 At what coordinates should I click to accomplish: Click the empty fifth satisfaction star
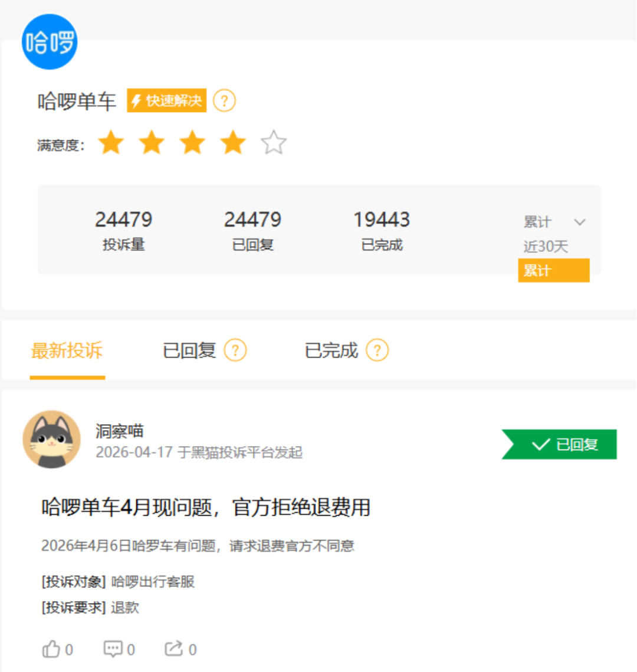pyautogui.click(x=274, y=143)
